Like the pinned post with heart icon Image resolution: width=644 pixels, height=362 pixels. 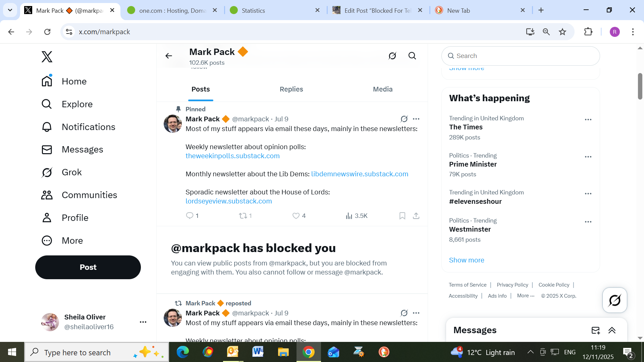point(296,216)
